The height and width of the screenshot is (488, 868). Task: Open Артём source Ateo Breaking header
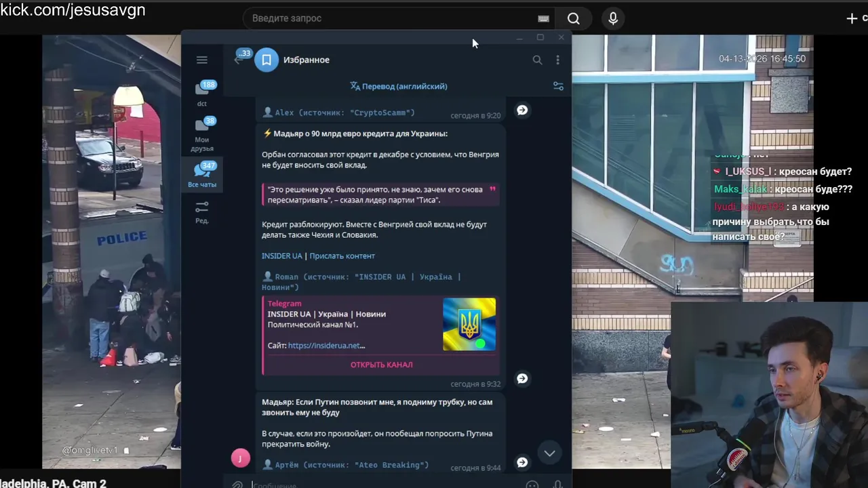[x=345, y=465]
